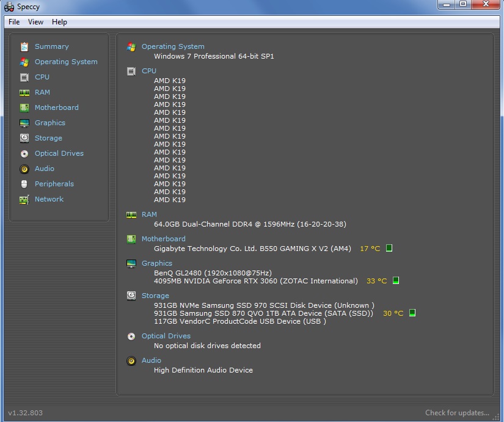Image resolution: width=504 pixels, height=422 pixels.
Task: Click the Motherboard heading link in summary
Action: coord(164,239)
